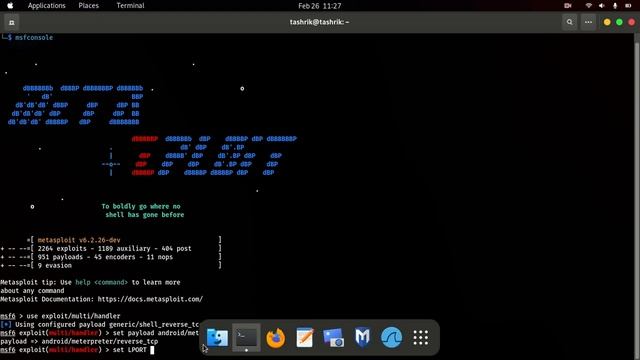This screenshot has height=360, width=640.
Task: Open the docs.metasploit.com documentation link
Action: click(150, 299)
